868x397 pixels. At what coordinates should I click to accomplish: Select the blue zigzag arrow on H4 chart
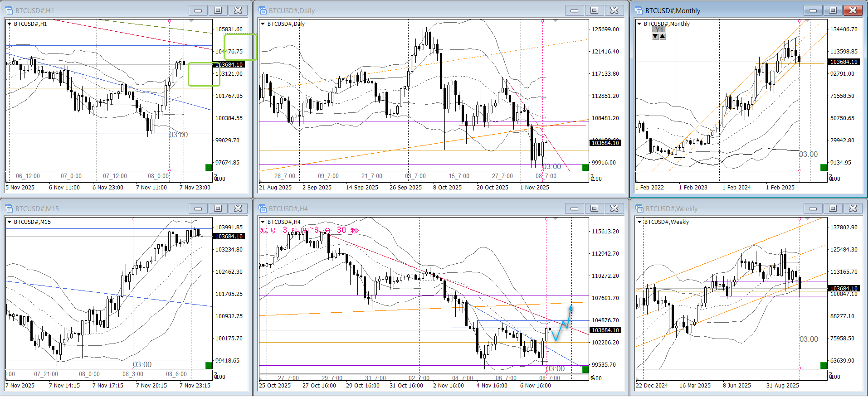[562, 324]
